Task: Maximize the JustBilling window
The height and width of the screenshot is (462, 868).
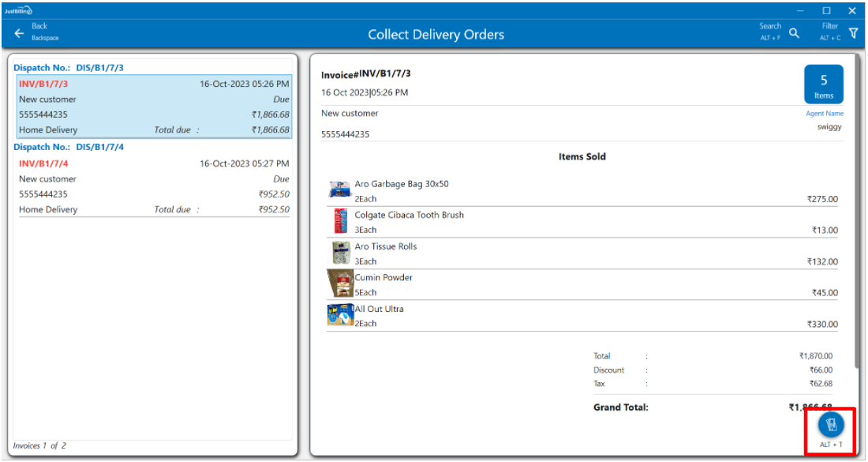Action: (x=826, y=10)
